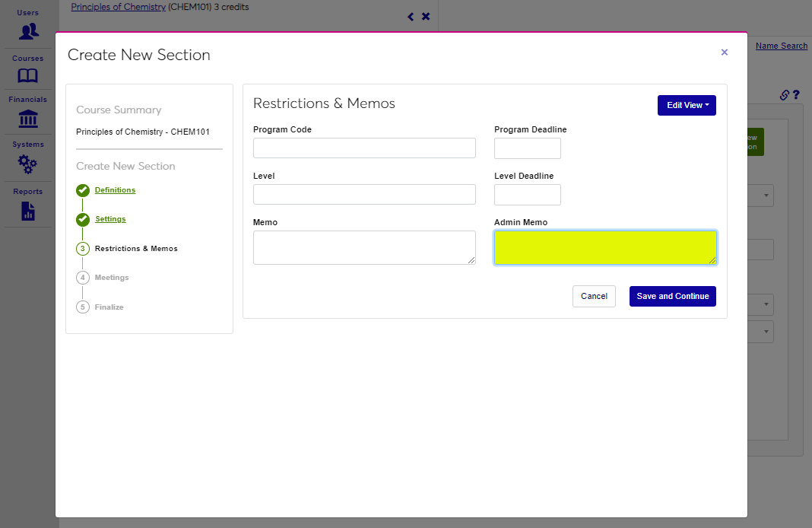Click the link chain icon

[785, 95]
